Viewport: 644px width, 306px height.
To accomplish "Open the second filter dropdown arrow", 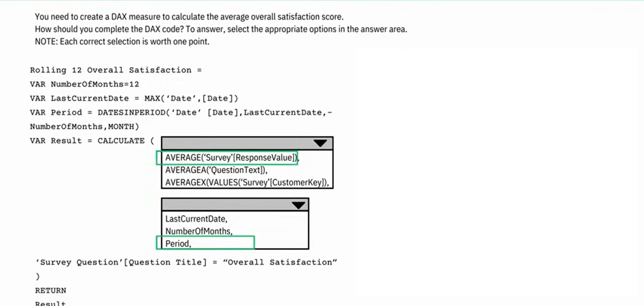I will coord(299,205).
